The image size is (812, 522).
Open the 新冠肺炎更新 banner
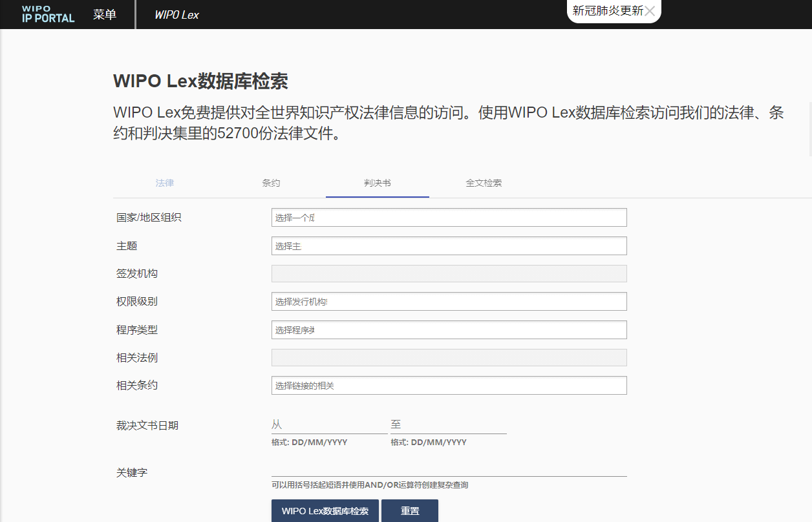[x=608, y=11]
